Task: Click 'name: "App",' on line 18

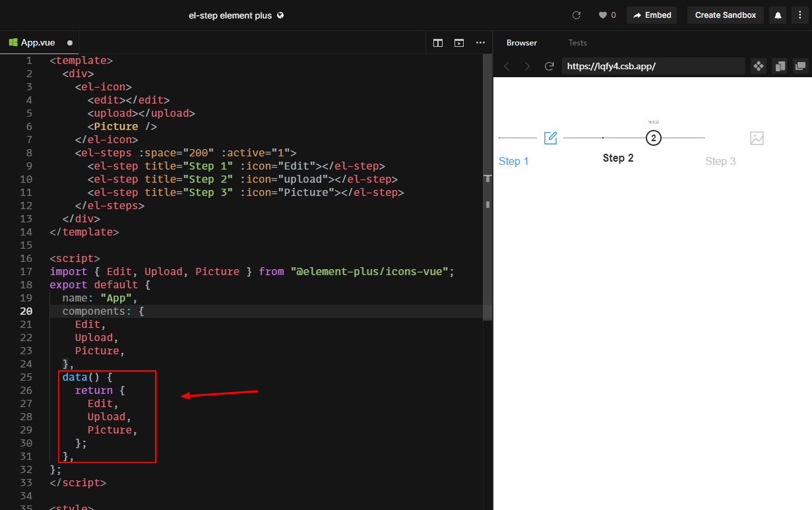Action: point(100,298)
